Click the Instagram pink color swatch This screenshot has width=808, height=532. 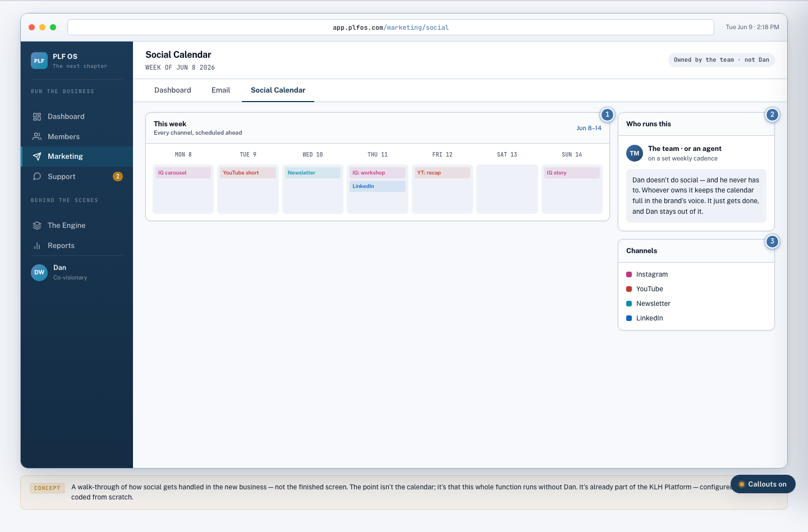629,274
